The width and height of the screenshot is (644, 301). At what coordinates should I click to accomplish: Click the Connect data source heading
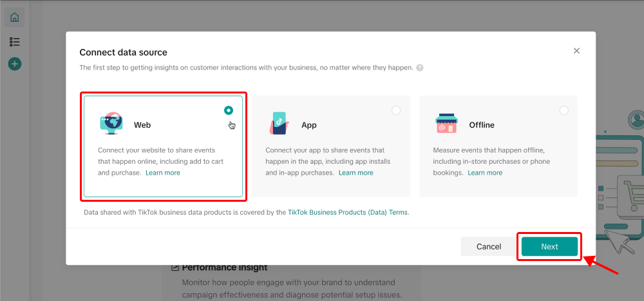[x=123, y=52]
